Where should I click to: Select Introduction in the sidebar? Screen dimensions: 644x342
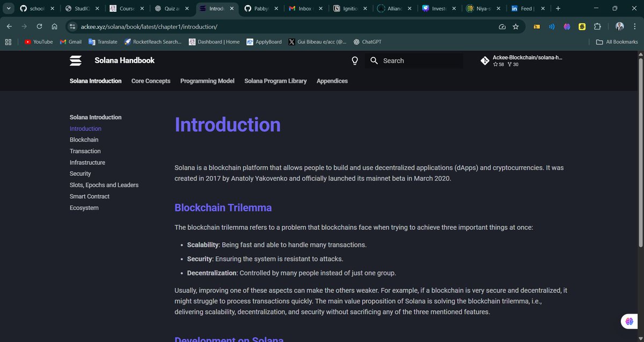[85, 129]
